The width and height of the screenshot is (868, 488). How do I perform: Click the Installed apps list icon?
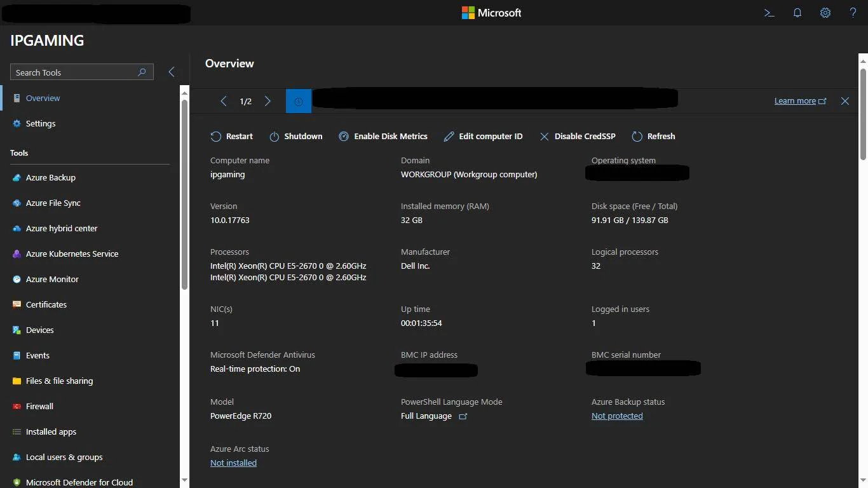click(x=17, y=432)
